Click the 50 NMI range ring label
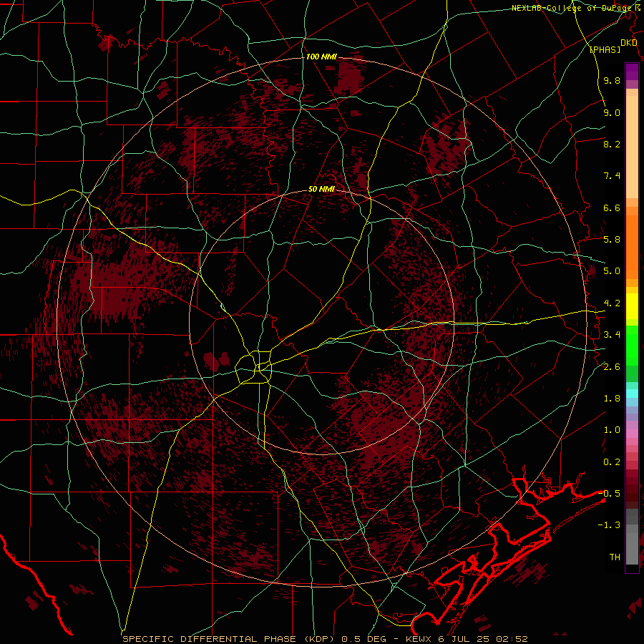This screenshot has width=644, height=644. pyautogui.click(x=321, y=189)
